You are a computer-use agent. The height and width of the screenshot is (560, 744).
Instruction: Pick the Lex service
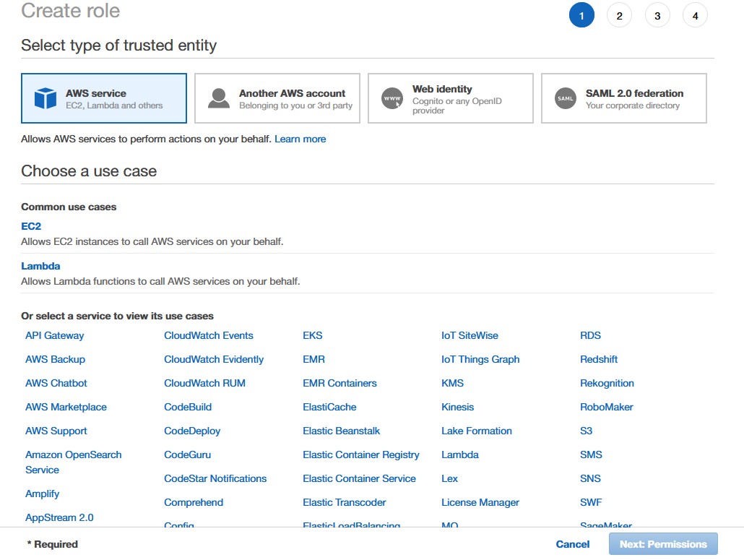point(450,478)
